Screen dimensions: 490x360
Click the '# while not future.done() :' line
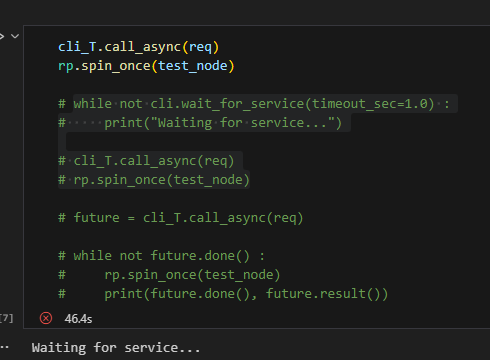click(x=161, y=256)
